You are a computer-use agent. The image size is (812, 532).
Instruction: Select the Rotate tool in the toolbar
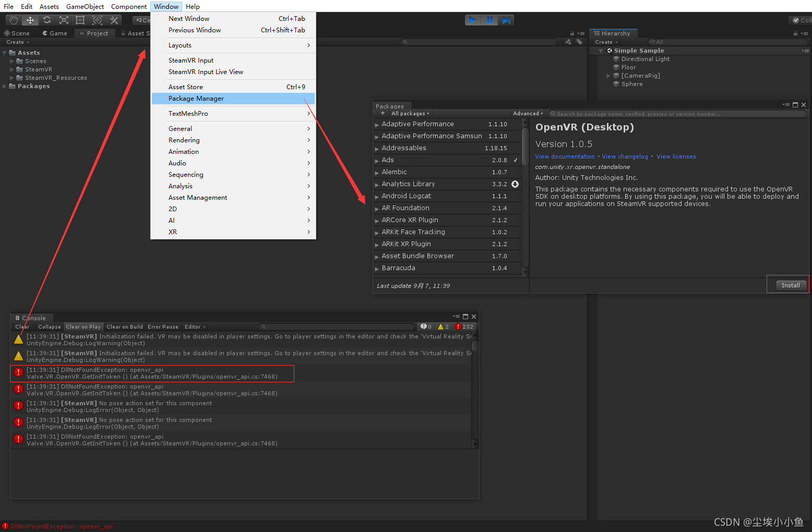(x=47, y=20)
